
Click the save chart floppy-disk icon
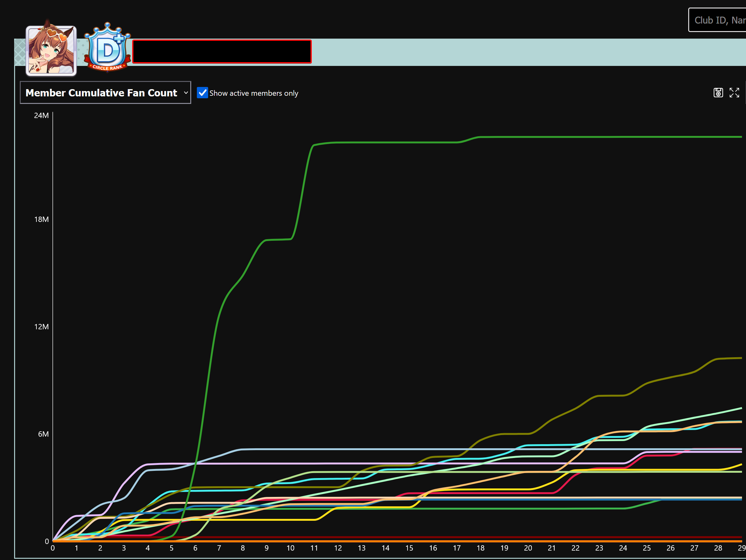click(x=718, y=93)
